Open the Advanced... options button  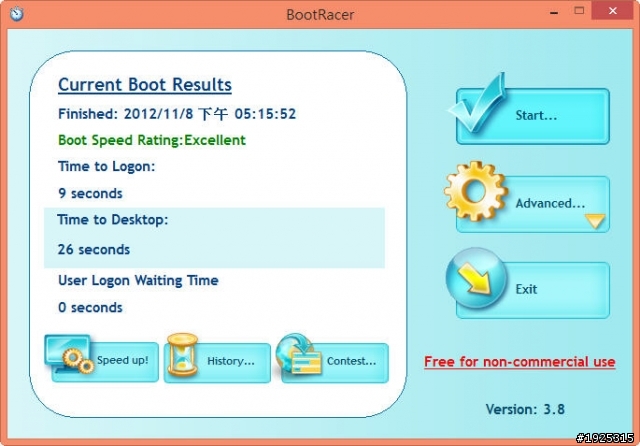coord(533,204)
